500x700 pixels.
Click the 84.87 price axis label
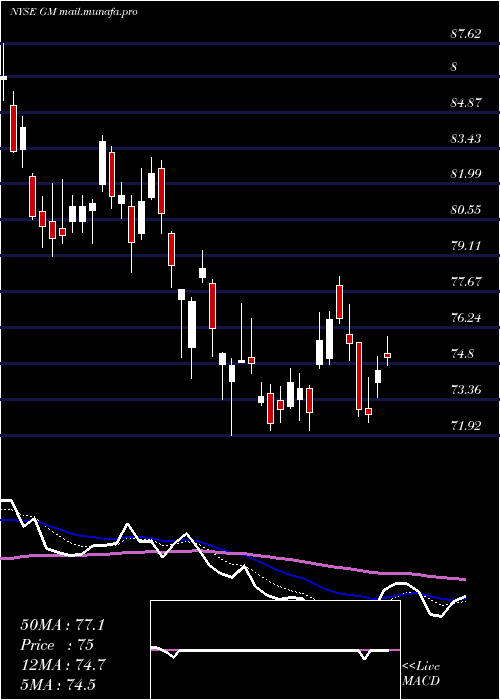tap(466, 103)
